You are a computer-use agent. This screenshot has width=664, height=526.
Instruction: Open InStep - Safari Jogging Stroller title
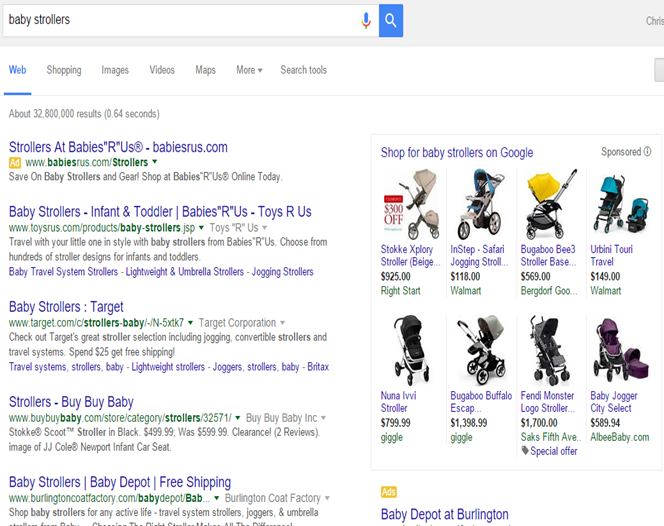coord(479,255)
